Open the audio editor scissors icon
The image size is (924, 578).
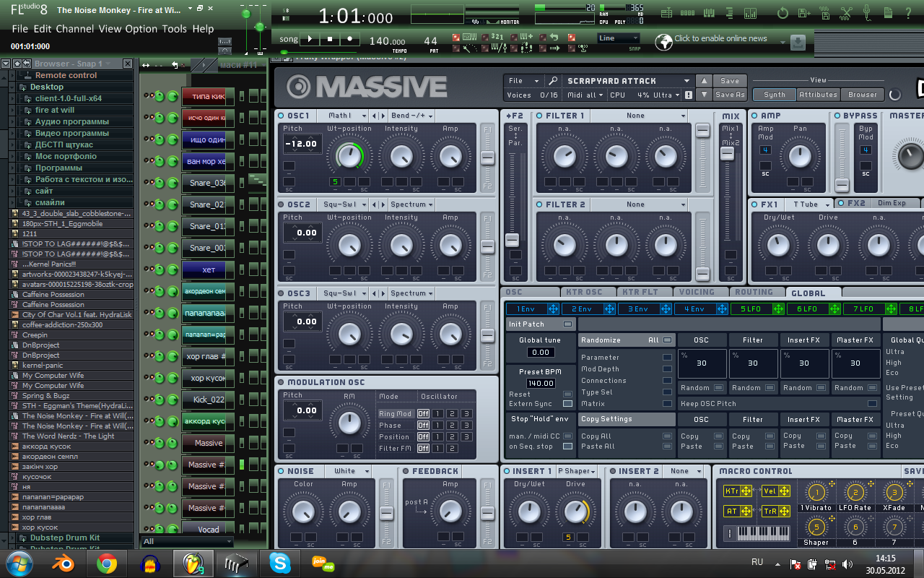tap(846, 13)
